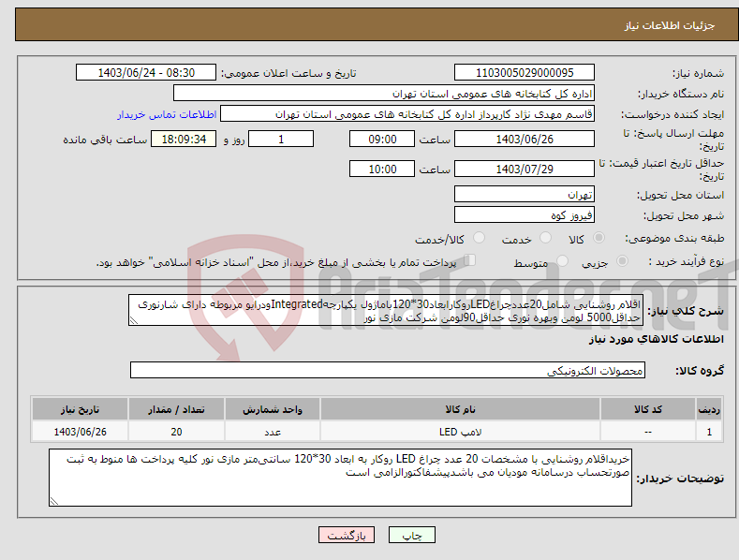This screenshot has height=560, width=739.
Task: Click the شماره نیاز field 1103005029000095
Action: pos(525,73)
